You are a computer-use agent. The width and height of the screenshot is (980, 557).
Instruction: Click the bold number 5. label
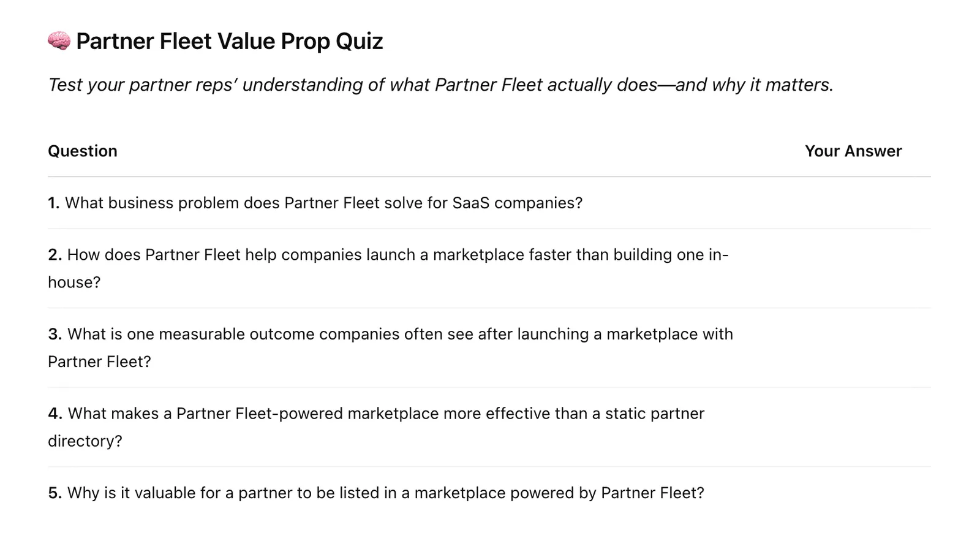[55, 493]
